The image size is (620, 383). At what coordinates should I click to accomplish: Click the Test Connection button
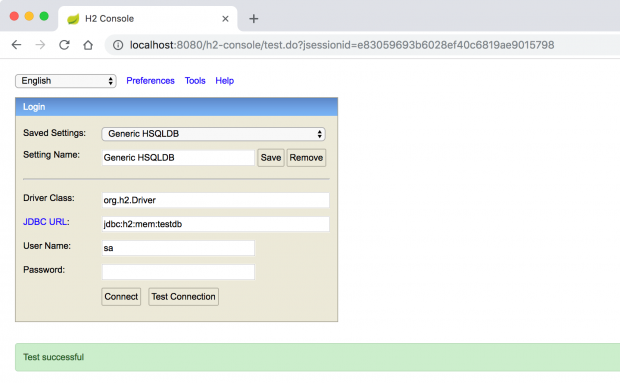click(183, 296)
